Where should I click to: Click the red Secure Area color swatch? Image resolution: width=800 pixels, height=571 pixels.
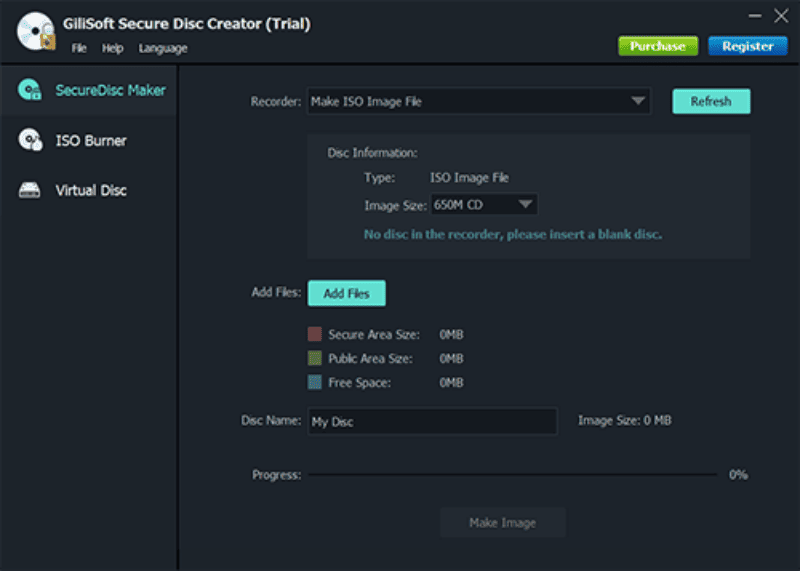click(x=315, y=334)
